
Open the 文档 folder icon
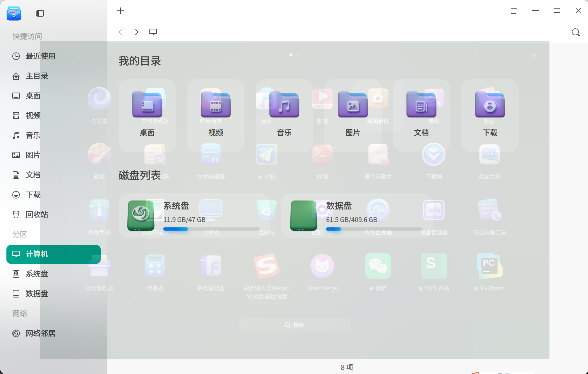coord(421,104)
